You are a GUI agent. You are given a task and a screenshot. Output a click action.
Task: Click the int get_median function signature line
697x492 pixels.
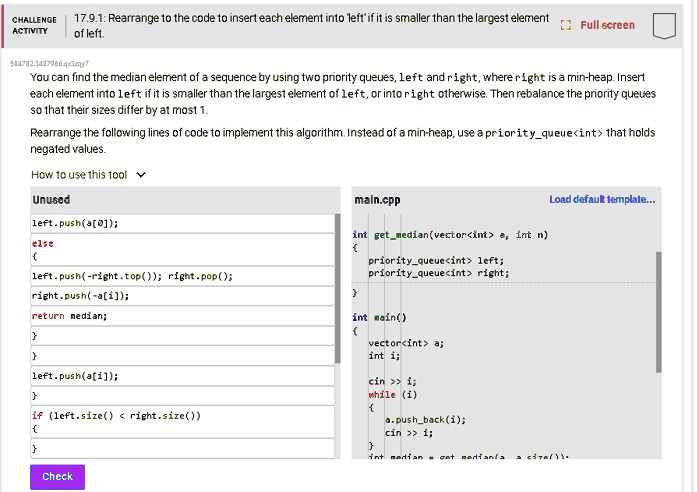point(450,235)
